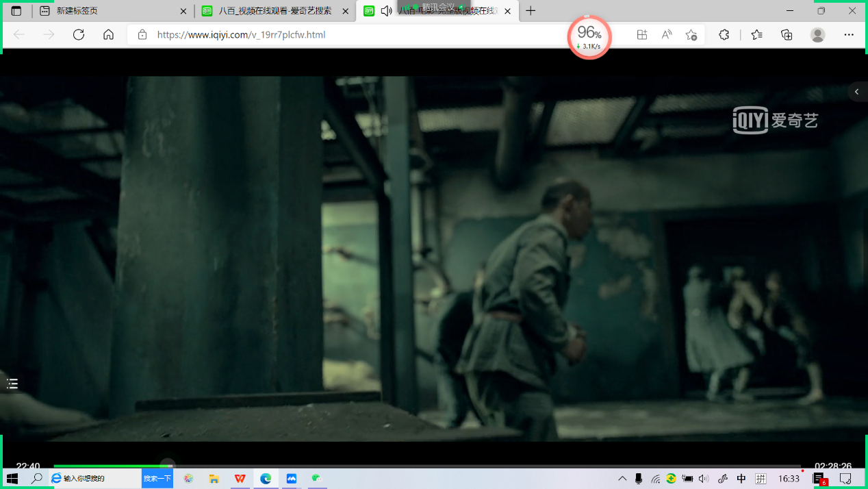The width and height of the screenshot is (868, 489).
Task: Show hidden system tray icons
Action: (x=622, y=479)
